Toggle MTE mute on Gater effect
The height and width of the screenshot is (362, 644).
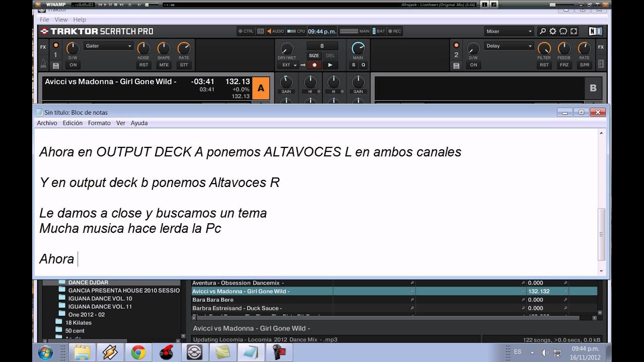[164, 65]
